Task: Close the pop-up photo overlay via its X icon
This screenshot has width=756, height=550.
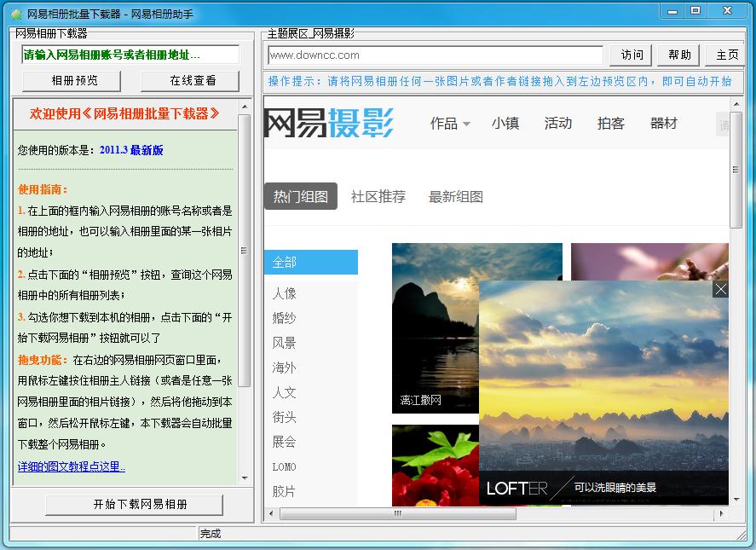Action: (x=720, y=290)
